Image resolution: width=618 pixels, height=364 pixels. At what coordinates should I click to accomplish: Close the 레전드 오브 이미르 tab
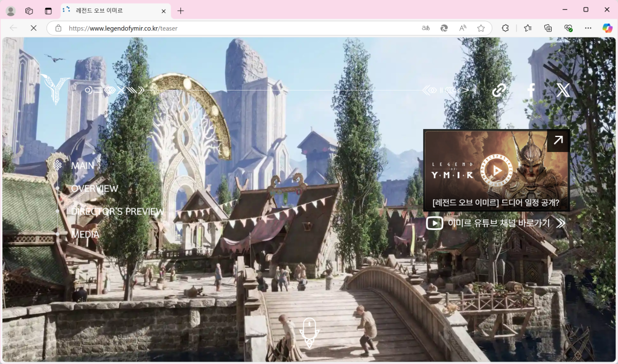[164, 11]
